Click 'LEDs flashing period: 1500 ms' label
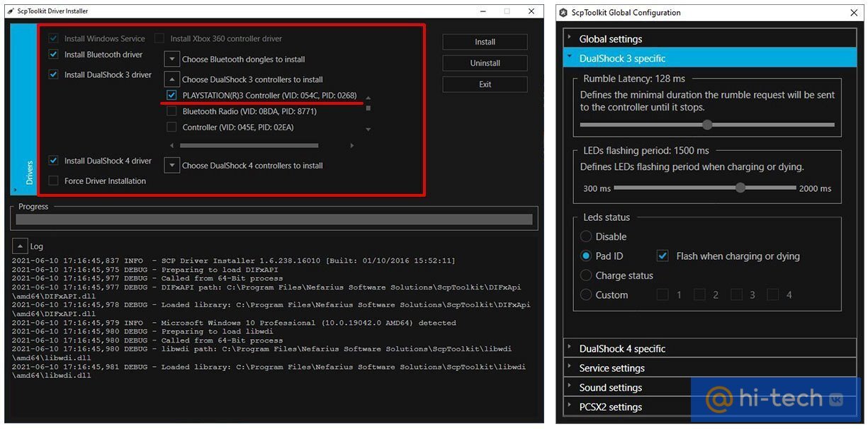Image resolution: width=868 pixels, height=429 pixels. (646, 150)
